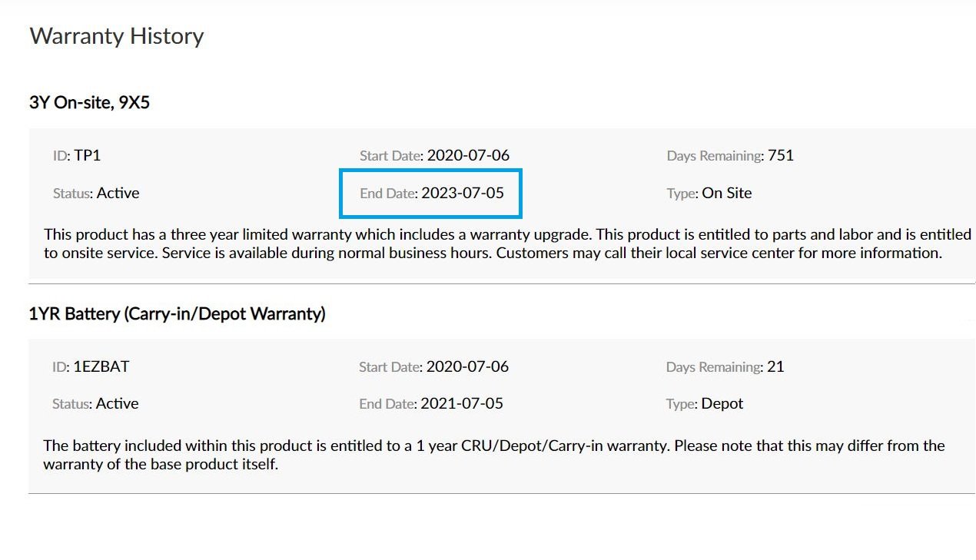Click Days Remaining 751 value
Viewport: 976px width, 560px height.
click(x=781, y=155)
